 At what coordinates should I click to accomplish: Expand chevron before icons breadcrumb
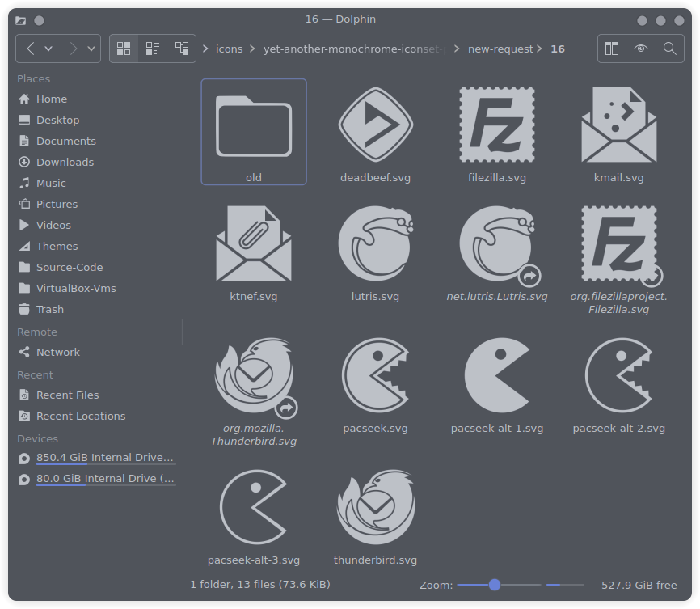pyautogui.click(x=205, y=49)
